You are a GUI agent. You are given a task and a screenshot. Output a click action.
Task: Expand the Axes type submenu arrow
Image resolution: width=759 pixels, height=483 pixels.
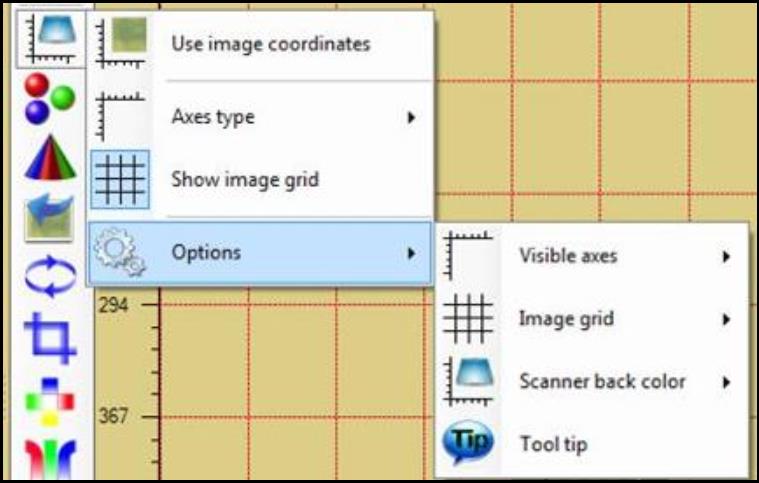(x=411, y=117)
